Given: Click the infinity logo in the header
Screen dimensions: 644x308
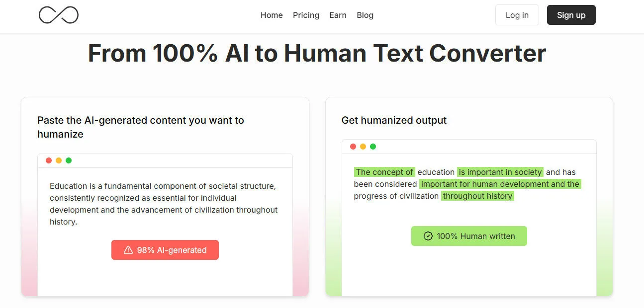Looking at the screenshot, I should pos(58,15).
